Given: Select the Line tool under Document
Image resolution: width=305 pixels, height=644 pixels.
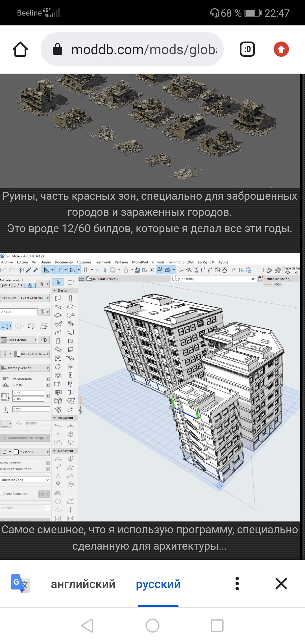Looking at the screenshot, I should tap(71, 493).
